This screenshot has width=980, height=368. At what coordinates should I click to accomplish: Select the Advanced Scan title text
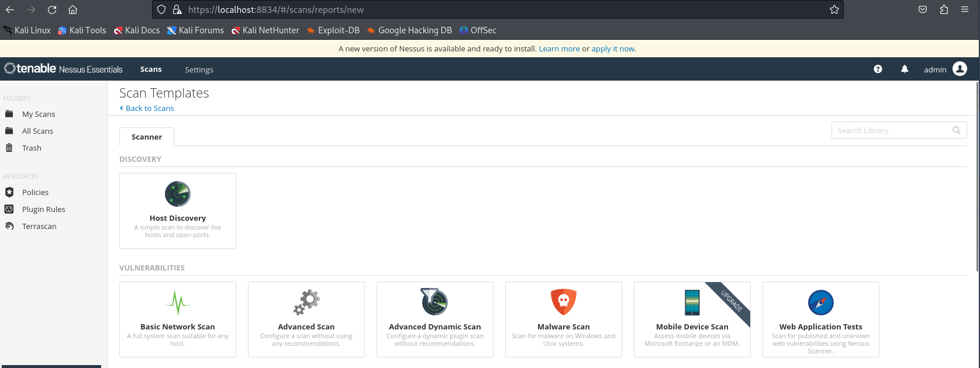[306, 327]
